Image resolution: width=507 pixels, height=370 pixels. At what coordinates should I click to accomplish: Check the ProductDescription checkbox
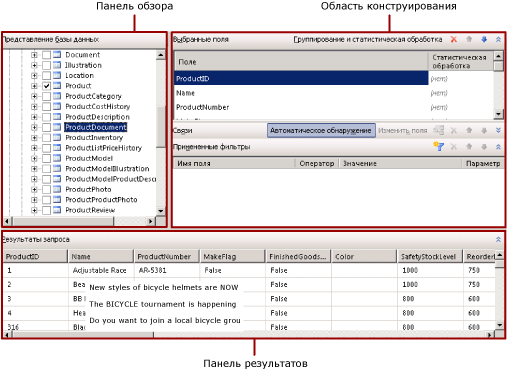(x=46, y=117)
